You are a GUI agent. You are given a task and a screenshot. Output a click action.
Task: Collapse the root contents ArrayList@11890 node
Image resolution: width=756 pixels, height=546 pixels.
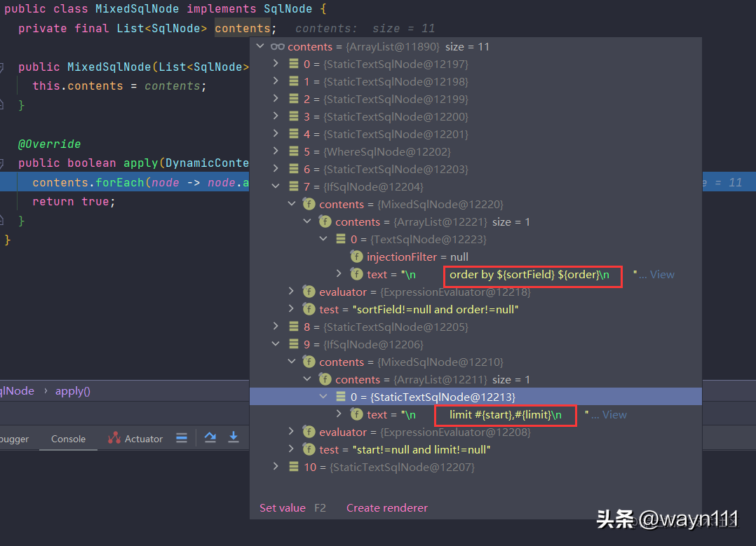coord(260,46)
